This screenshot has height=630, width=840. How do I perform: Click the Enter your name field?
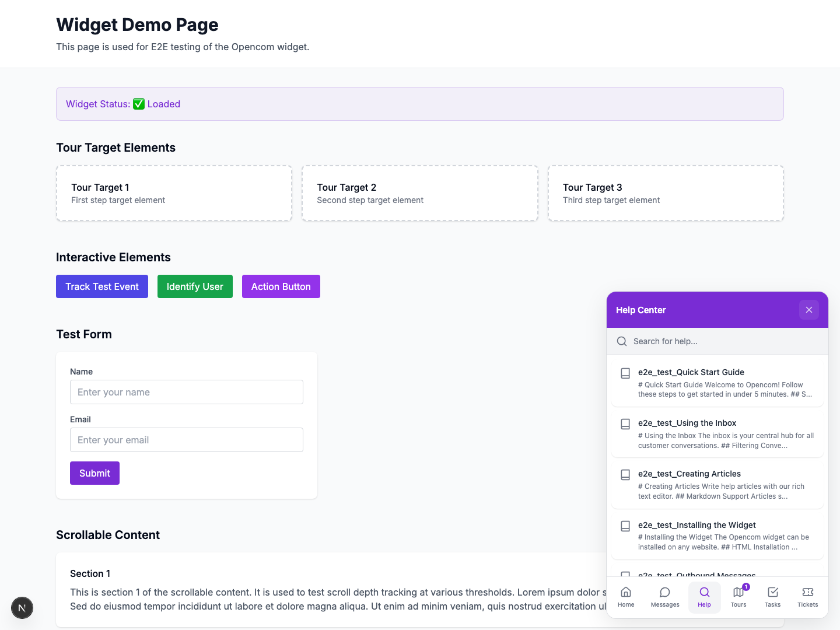[x=186, y=392]
